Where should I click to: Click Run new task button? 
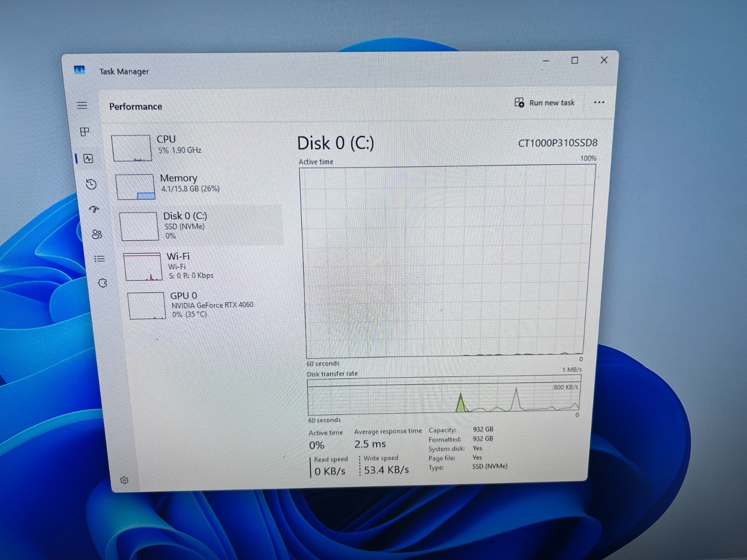pos(544,103)
